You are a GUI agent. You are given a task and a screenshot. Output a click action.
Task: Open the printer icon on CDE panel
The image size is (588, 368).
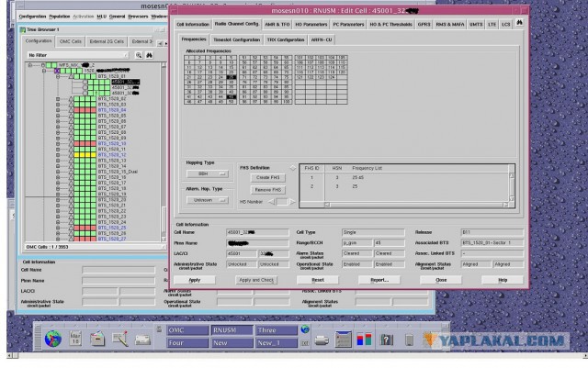tap(322, 340)
